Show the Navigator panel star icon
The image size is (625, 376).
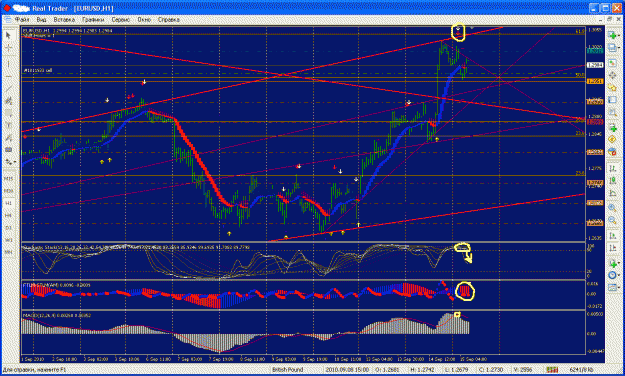[612, 87]
